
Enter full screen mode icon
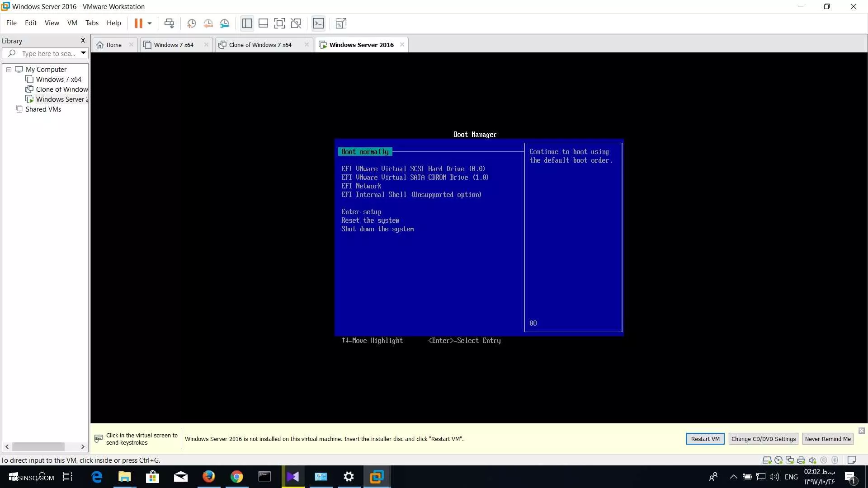tap(279, 23)
